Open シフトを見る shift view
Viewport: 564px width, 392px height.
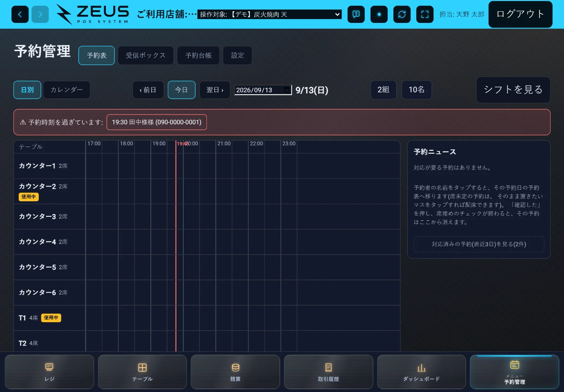point(513,90)
